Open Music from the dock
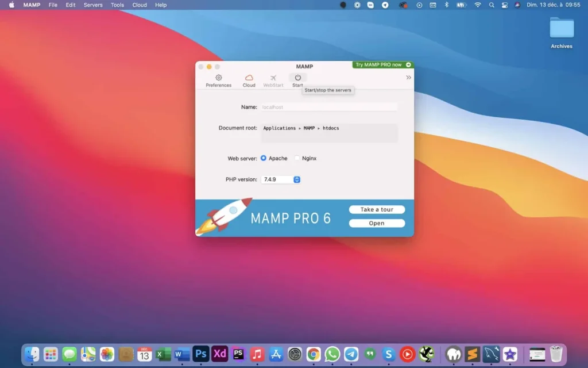 tap(257, 354)
